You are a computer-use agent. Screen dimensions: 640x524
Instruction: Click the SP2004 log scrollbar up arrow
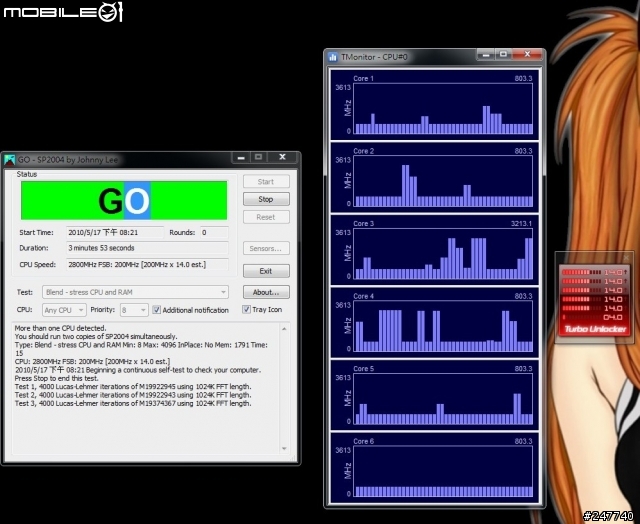point(284,329)
